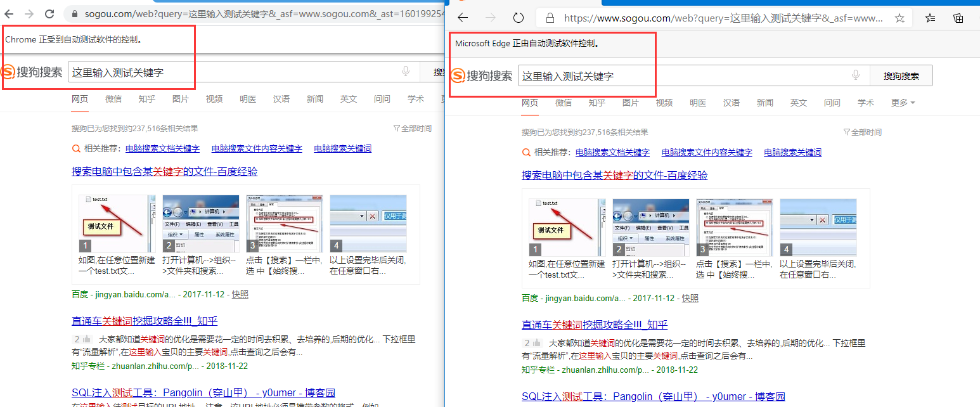This screenshot has width=980, height=407.
Task: Open the Pangolin SQL注入 result in Edge
Action: 654,397
